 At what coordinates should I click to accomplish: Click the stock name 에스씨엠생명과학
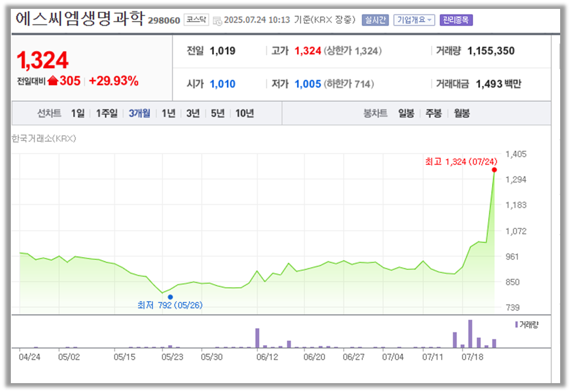click(80, 18)
